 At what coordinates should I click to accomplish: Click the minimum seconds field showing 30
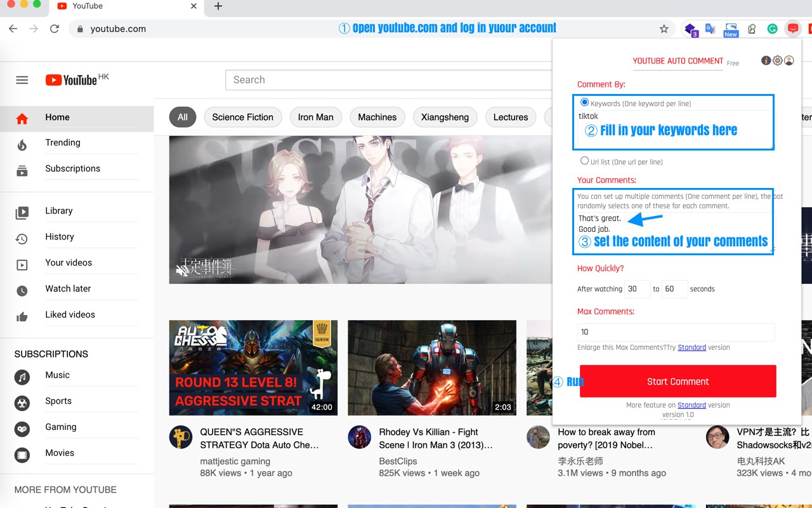pyautogui.click(x=638, y=289)
